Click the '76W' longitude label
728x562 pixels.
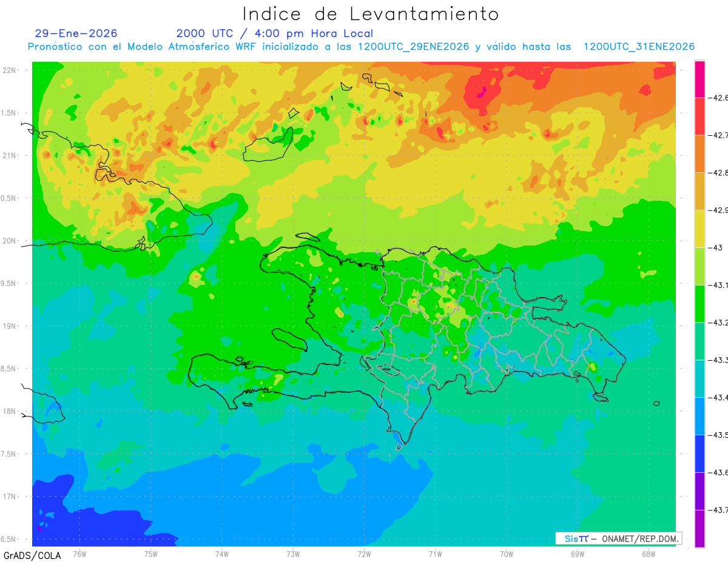coord(79,554)
